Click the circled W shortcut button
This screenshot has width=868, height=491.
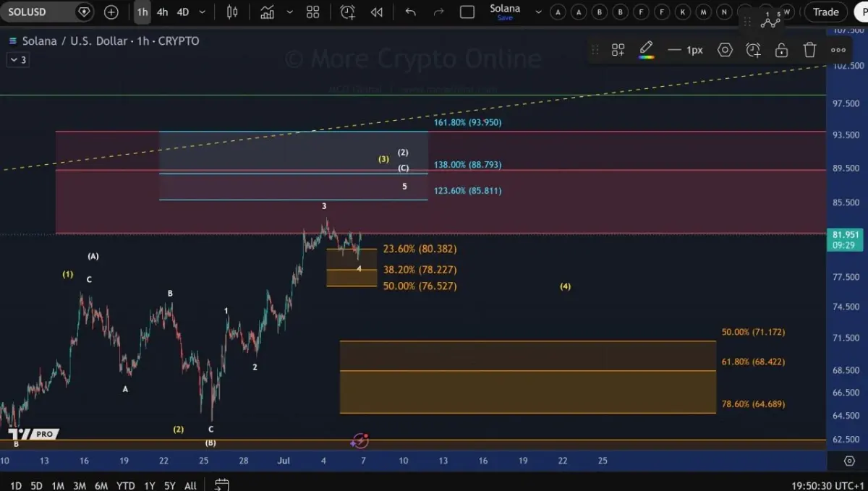coord(786,12)
